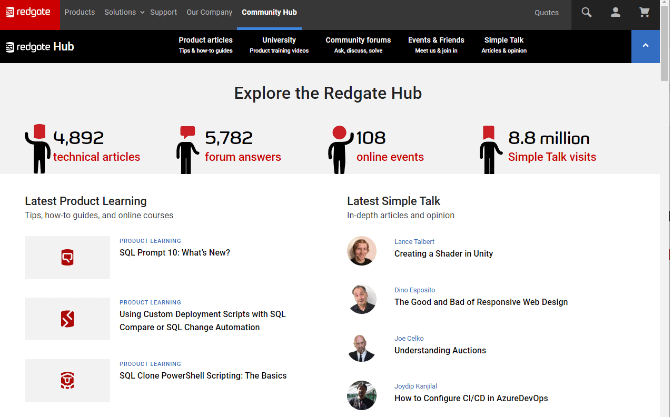
Task: Click Product Learning tag above SQL Clone article
Action: (x=150, y=364)
